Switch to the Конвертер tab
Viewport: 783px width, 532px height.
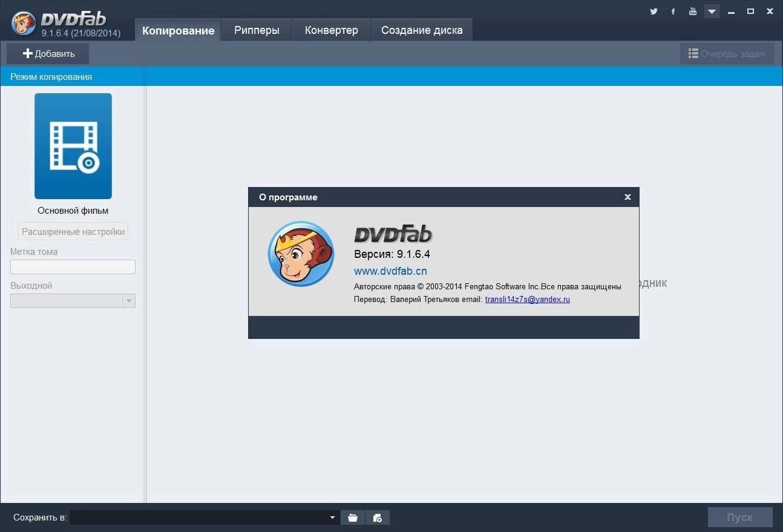(x=332, y=30)
